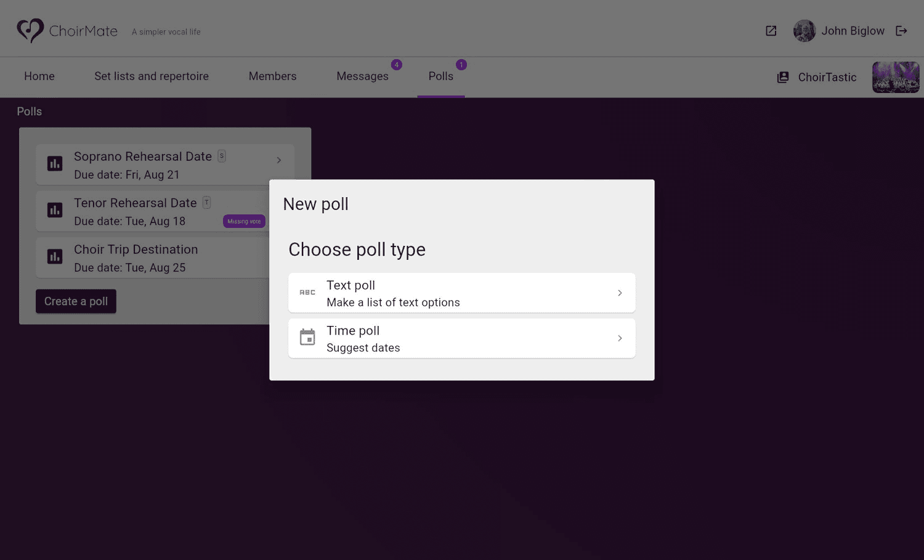Click the S voice-group tag on Soprano poll
924x560 pixels.
click(222, 156)
